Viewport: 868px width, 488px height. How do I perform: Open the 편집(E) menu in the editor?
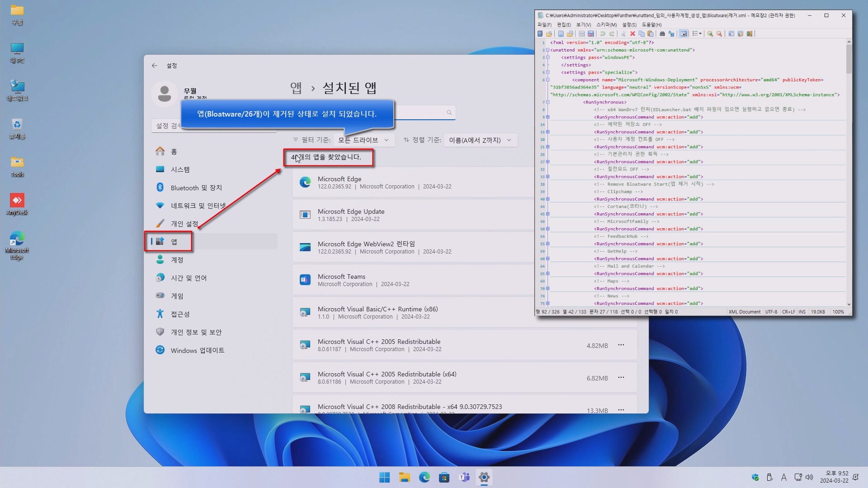564,25
